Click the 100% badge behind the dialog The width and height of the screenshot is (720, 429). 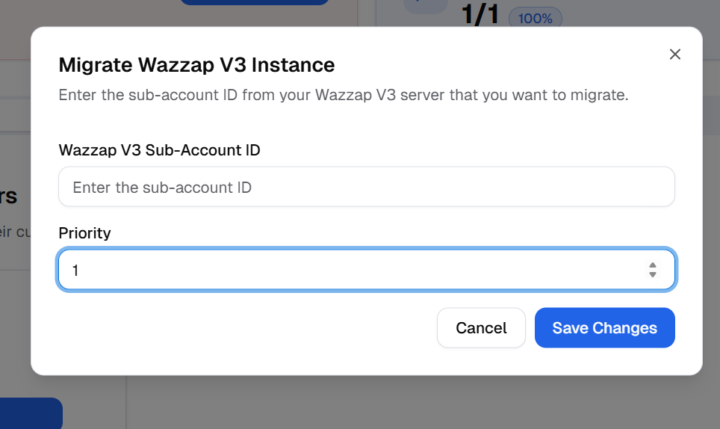[536, 18]
